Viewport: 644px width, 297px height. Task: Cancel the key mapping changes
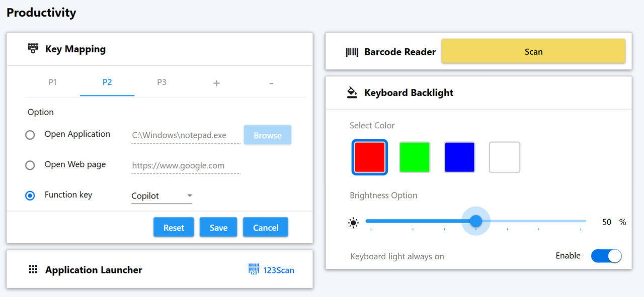266,227
